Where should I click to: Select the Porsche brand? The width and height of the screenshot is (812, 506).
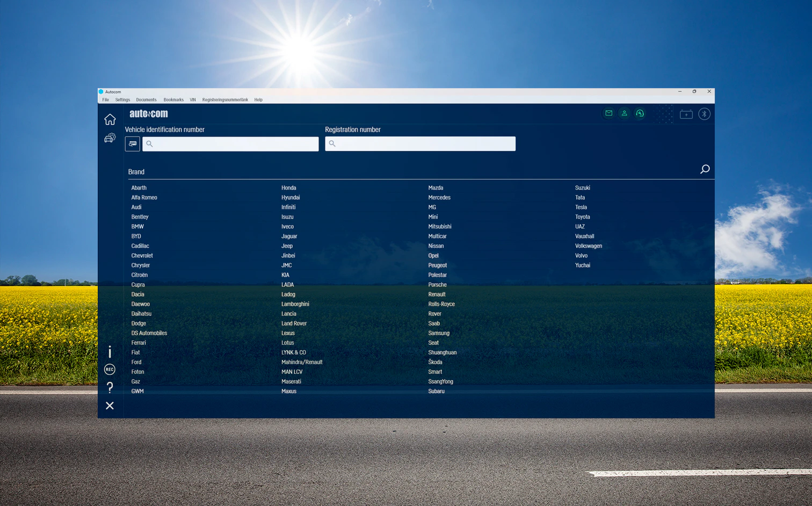coord(438,285)
